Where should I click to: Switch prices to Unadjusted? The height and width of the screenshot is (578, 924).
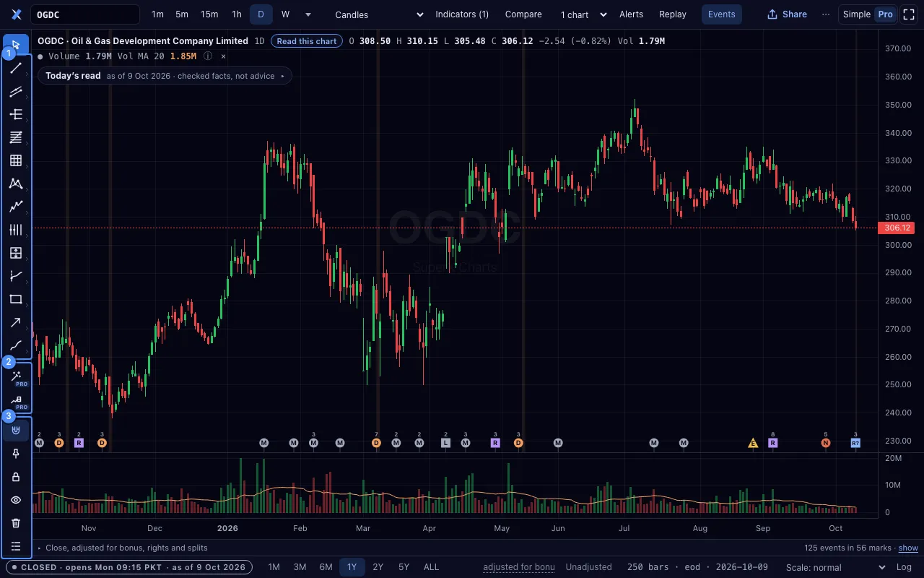point(588,567)
